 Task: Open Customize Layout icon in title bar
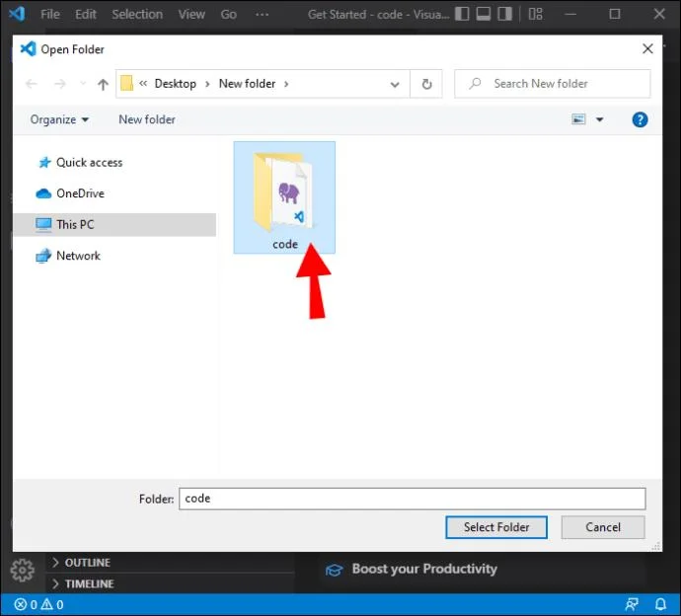click(536, 14)
